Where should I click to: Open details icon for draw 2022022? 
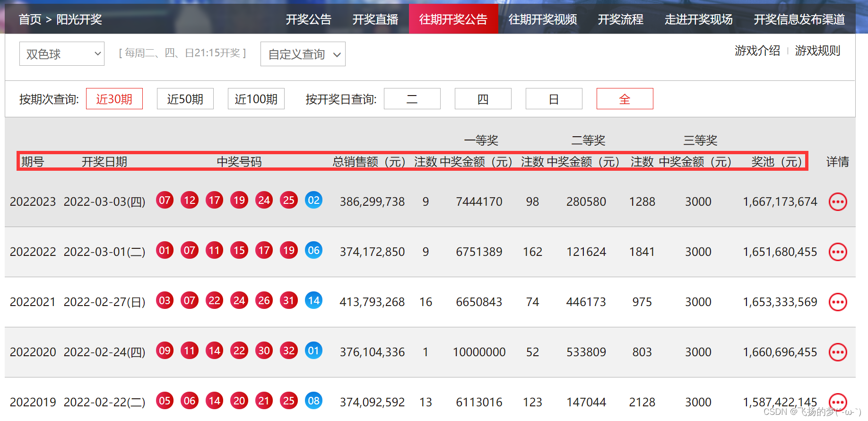click(838, 252)
